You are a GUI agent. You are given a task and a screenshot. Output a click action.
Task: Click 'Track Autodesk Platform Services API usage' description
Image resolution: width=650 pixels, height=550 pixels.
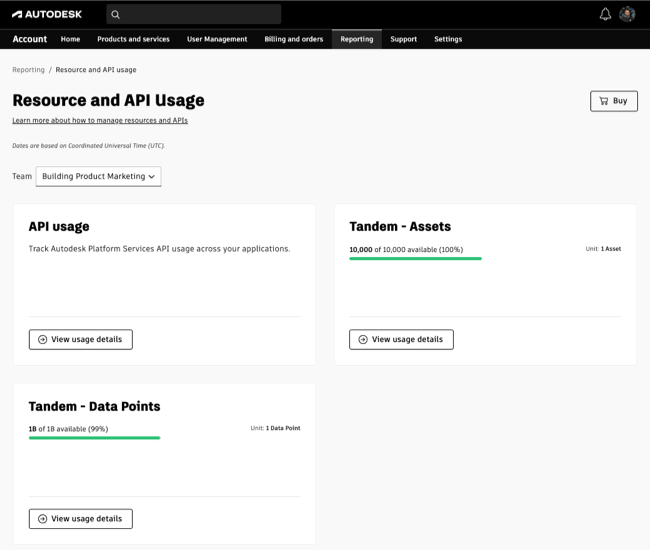point(159,249)
